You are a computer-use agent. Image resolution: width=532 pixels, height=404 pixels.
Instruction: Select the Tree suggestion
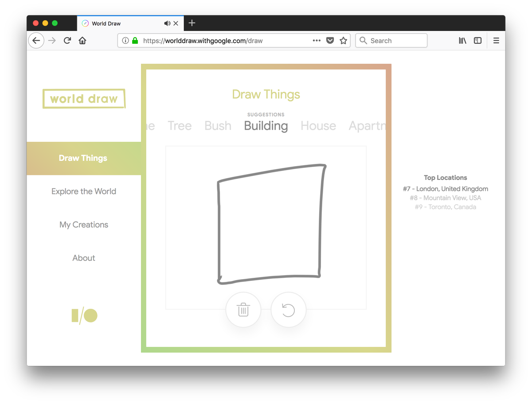[180, 126]
